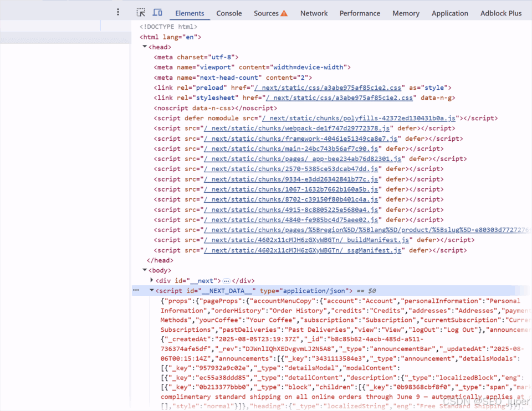Switch to the Application tab
The width and height of the screenshot is (532, 411).
[449, 13]
